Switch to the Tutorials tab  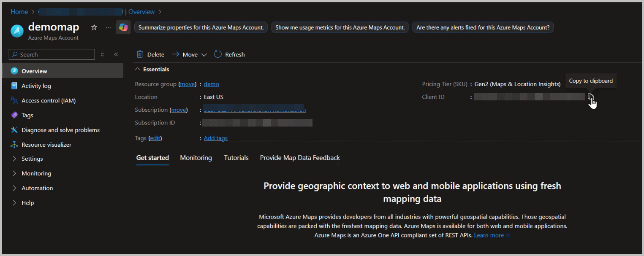coord(236,157)
